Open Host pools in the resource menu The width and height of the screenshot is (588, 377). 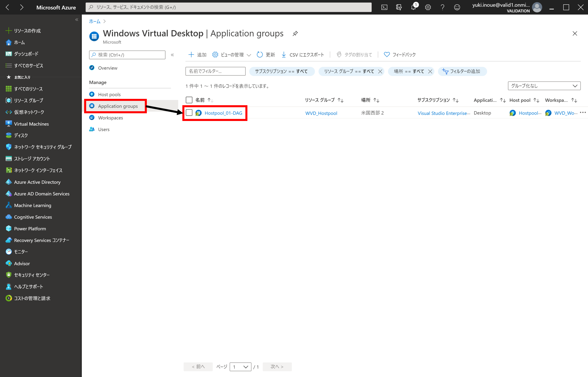coord(109,95)
